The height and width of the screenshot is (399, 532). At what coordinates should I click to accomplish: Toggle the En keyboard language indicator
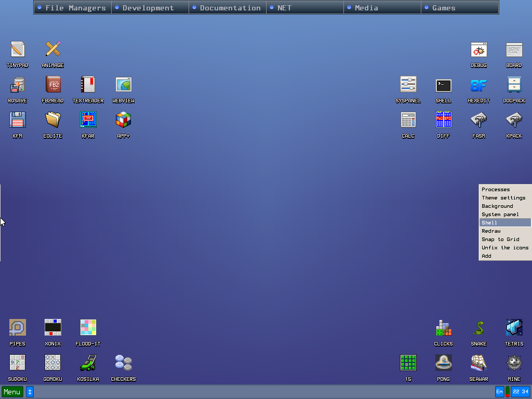(499, 392)
